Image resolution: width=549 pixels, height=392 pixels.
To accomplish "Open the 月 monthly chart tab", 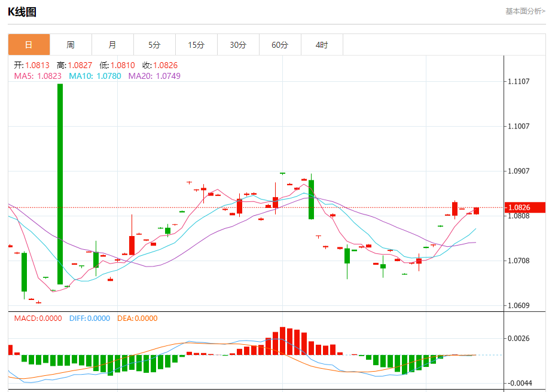I will (x=112, y=45).
